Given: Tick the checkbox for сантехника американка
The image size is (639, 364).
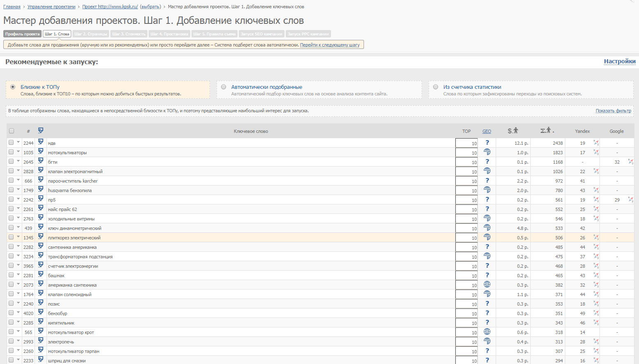Looking at the screenshot, I should tap(11, 246).
